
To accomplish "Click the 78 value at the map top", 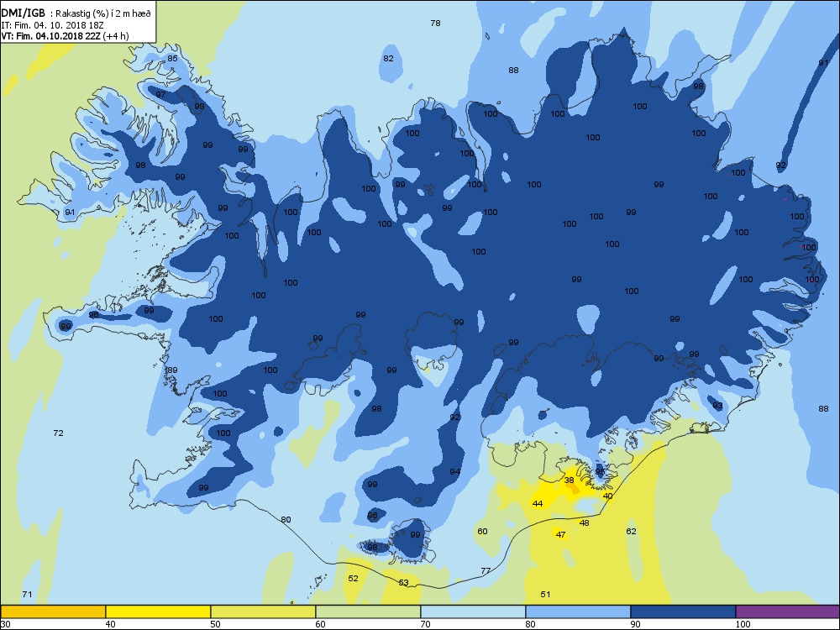I will coord(435,23).
